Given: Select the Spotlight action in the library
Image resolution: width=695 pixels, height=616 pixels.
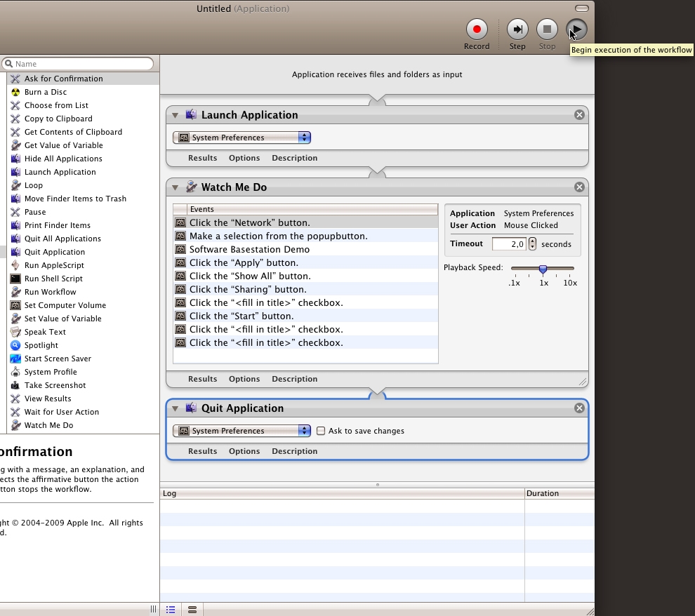Looking at the screenshot, I should pos(41,345).
